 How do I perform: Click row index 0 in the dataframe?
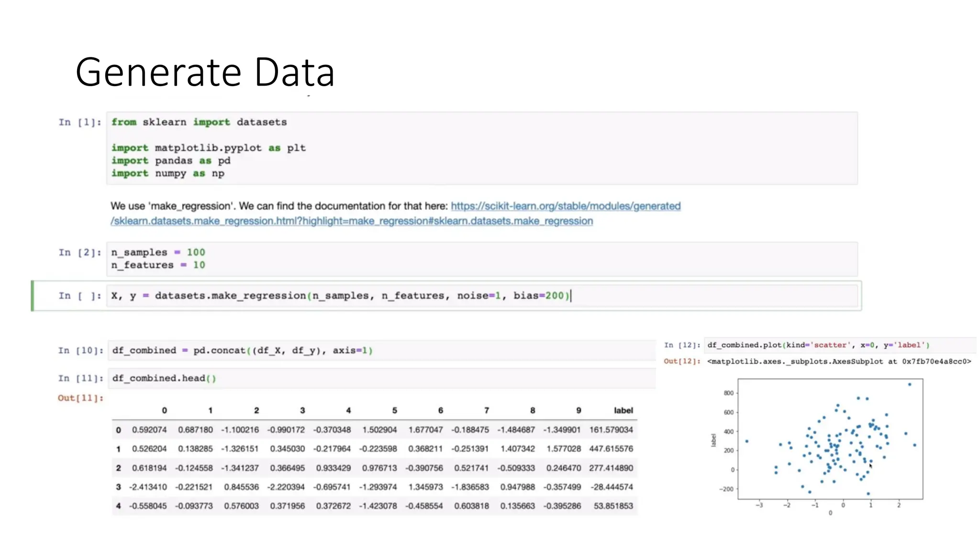(x=118, y=430)
